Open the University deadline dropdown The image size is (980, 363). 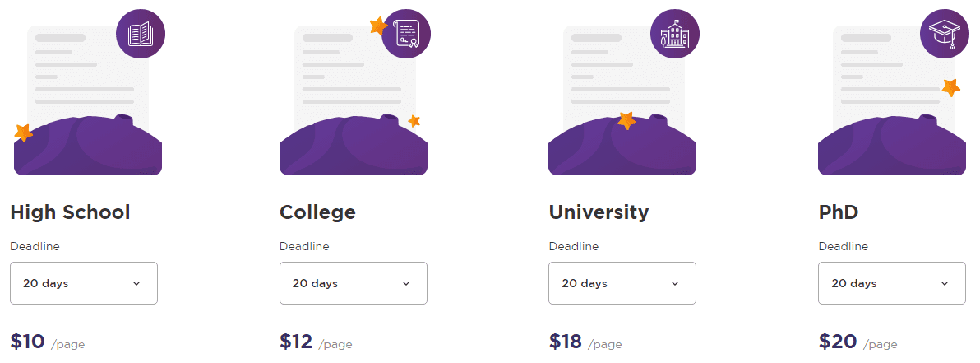click(622, 283)
